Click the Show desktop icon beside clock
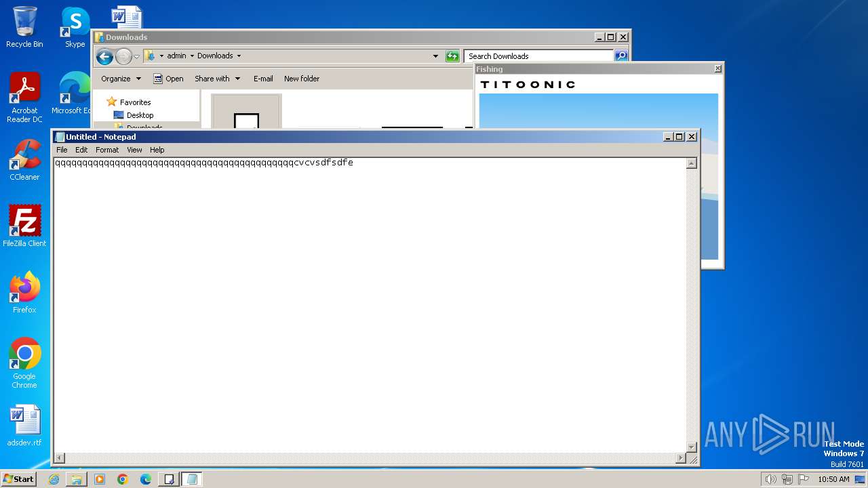Image resolution: width=868 pixels, height=488 pixels. point(860,479)
